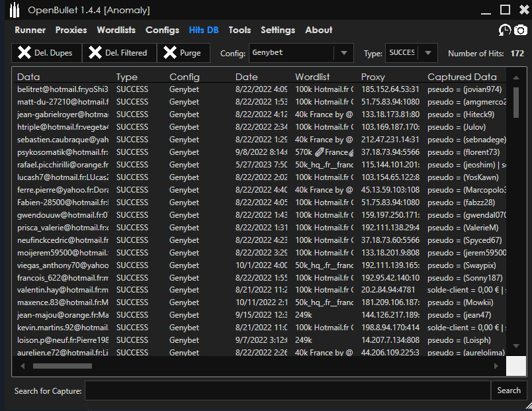Focus the Search for Capture input field
This screenshot has width=532, height=411.
[x=287, y=390]
